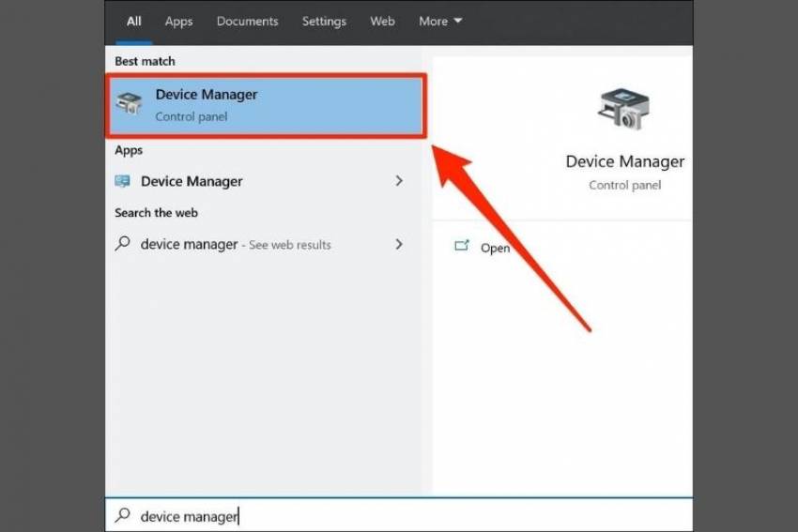The width and height of the screenshot is (798, 532).
Task: Click the Open action link
Action: click(495, 249)
